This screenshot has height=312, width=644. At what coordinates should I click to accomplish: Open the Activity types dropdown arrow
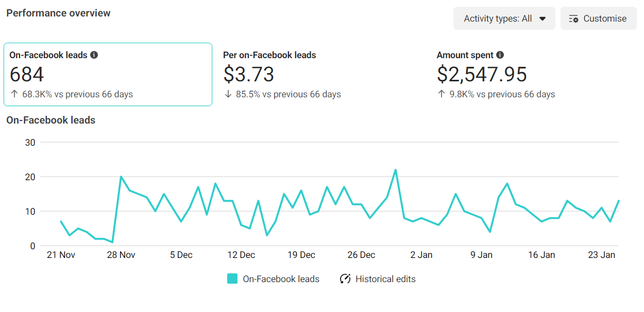[543, 19]
